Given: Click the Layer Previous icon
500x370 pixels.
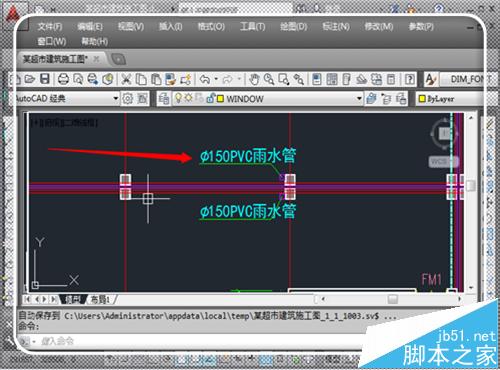Looking at the screenshot, I should tap(386, 99).
